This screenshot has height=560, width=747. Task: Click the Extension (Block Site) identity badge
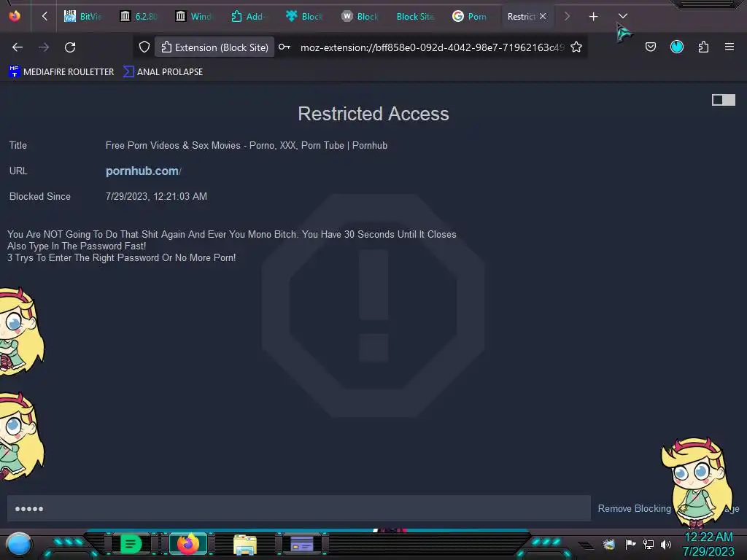pos(214,47)
